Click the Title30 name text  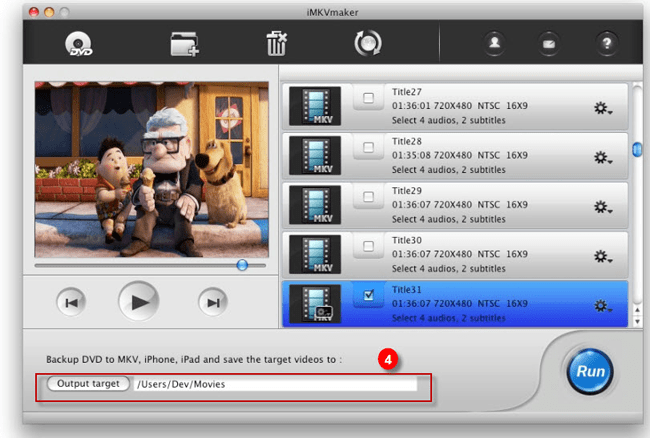tap(407, 240)
